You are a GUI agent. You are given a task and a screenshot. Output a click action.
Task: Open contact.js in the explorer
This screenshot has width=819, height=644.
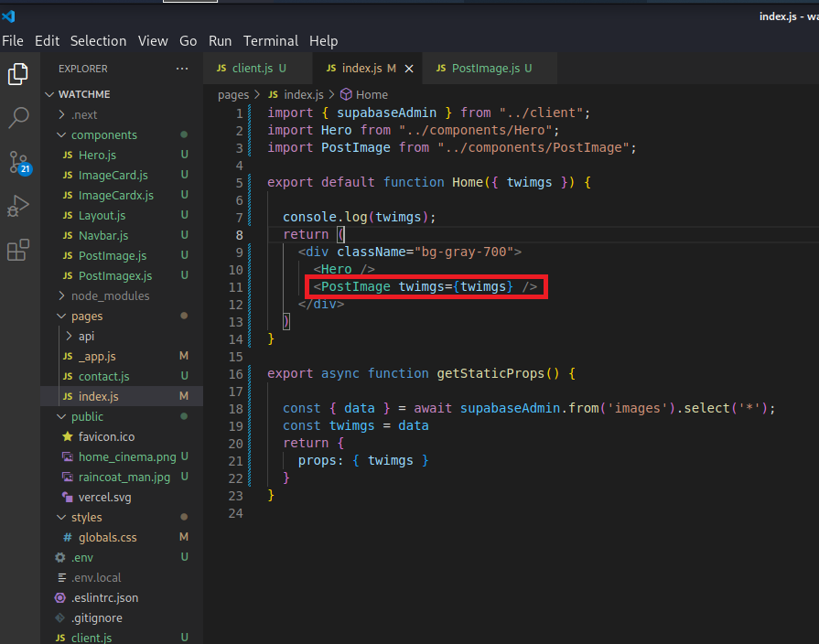tap(122, 376)
